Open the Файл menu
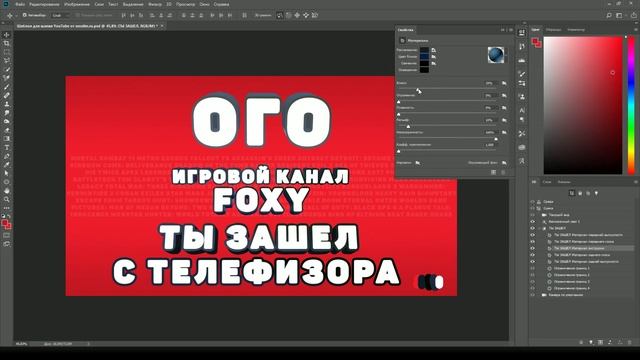This screenshot has width=640, height=360. click(x=20, y=4)
